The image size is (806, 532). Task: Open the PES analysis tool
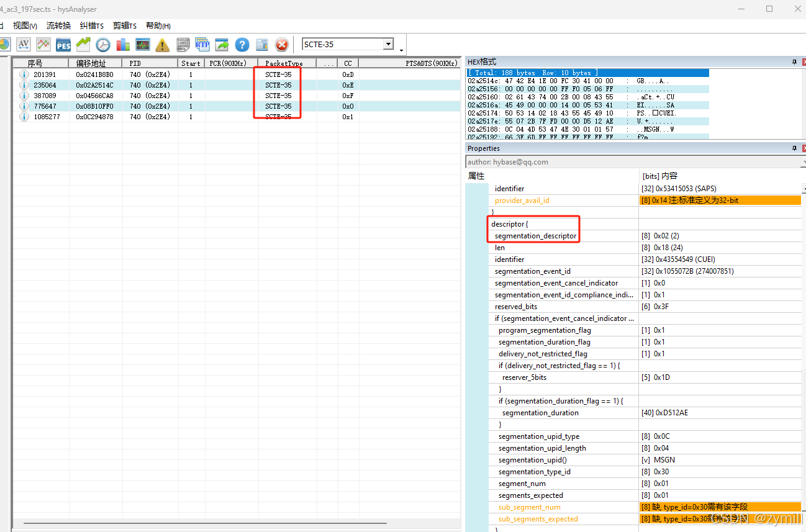click(x=63, y=44)
